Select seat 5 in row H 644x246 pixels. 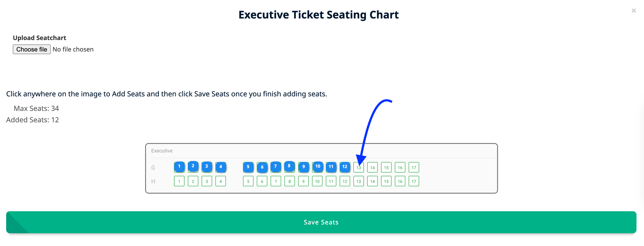point(248,181)
